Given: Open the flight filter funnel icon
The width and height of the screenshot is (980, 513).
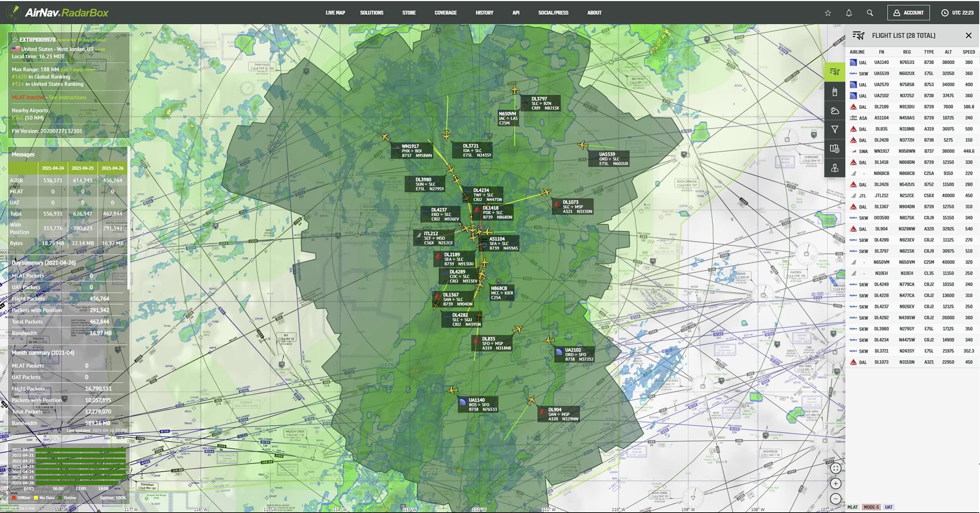Looking at the screenshot, I should pyautogui.click(x=835, y=129).
